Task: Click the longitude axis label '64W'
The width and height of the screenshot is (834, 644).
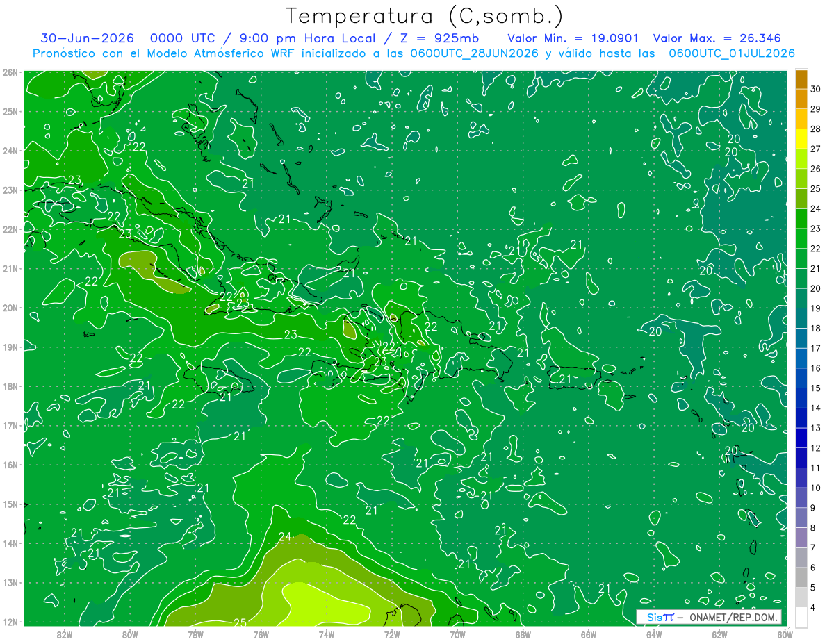Action: pos(654,635)
